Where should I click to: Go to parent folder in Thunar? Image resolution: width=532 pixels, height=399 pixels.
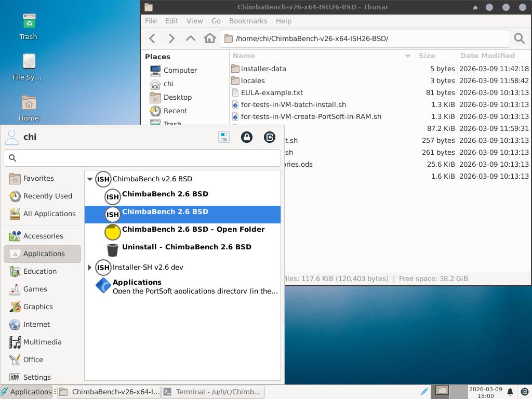point(191,38)
